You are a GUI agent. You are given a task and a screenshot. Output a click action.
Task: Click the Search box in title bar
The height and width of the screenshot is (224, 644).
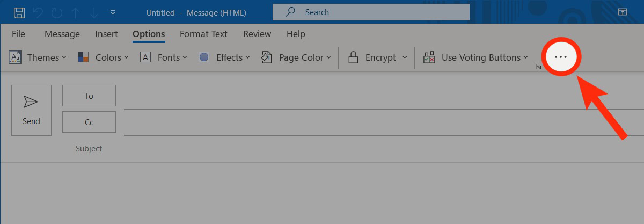[371, 12]
